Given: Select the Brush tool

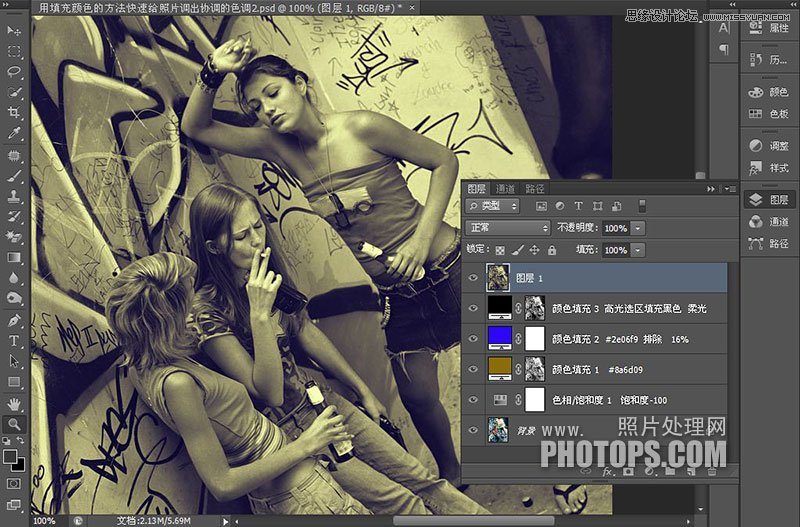Looking at the screenshot, I should 14,177.
